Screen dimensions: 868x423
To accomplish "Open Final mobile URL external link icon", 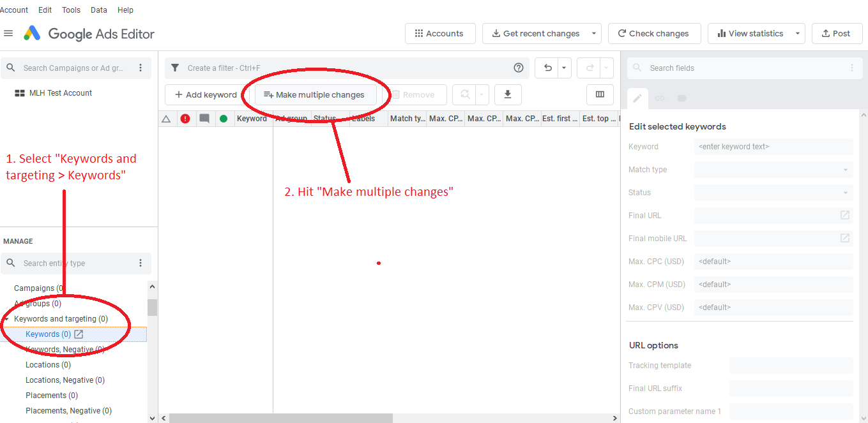I will 844,238.
